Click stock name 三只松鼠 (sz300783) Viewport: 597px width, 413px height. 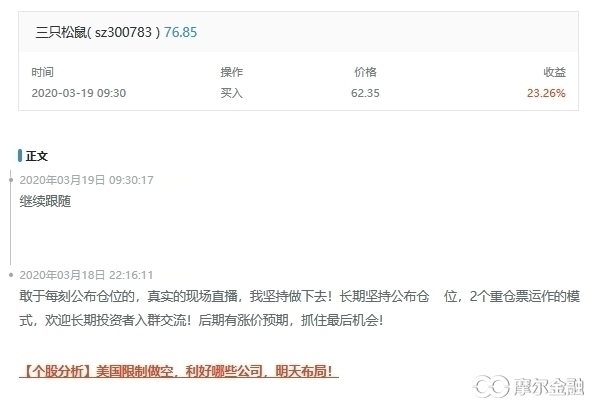(x=97, y=32)
